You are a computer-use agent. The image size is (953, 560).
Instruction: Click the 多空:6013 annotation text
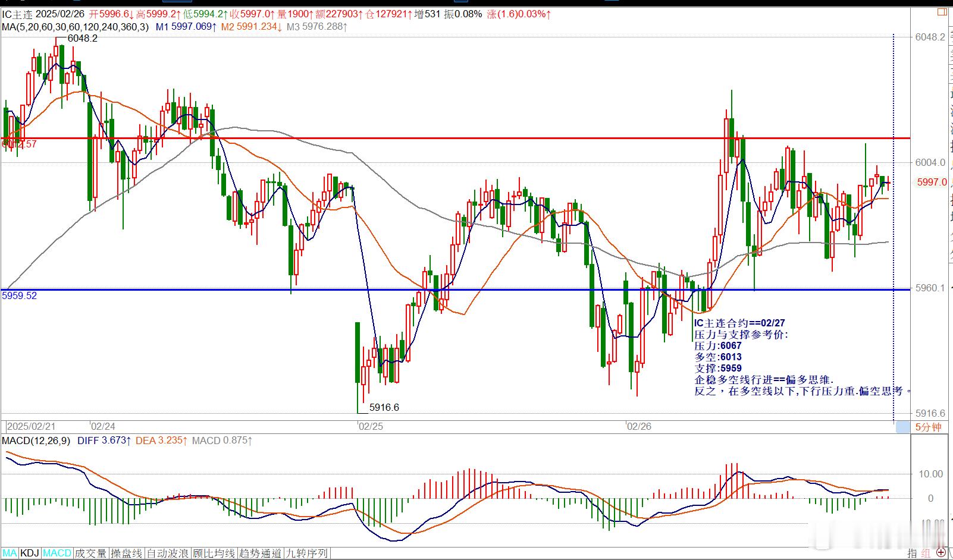click(x=718, y=357)
